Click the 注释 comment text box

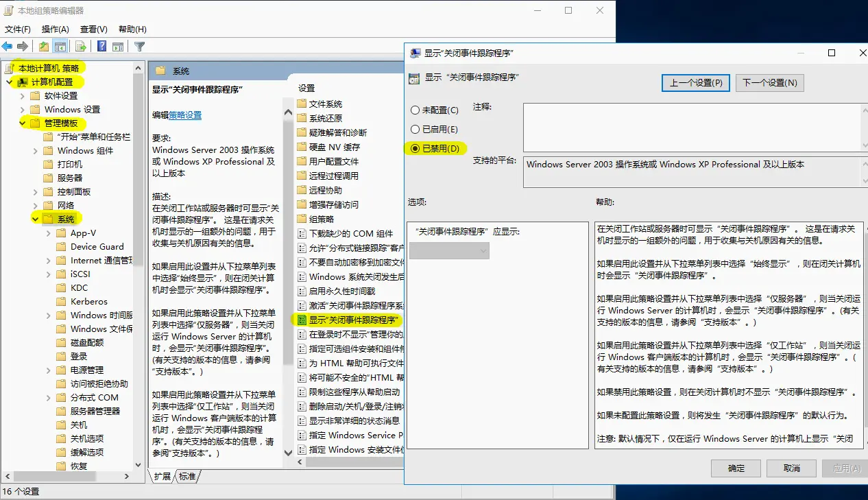(x=691, y=128)
